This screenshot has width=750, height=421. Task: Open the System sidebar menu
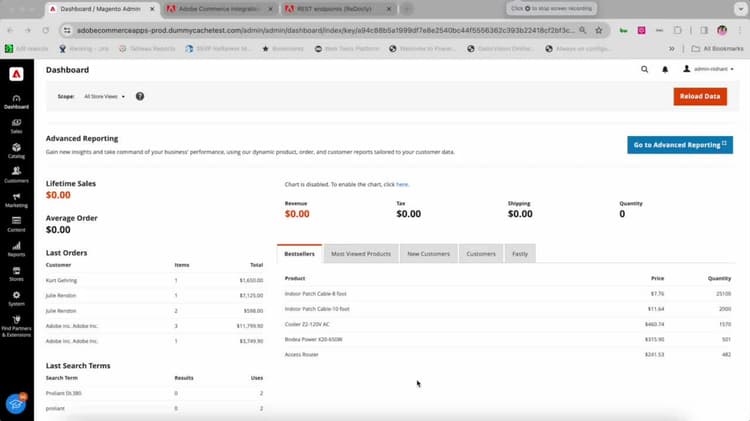click(16, 299)
